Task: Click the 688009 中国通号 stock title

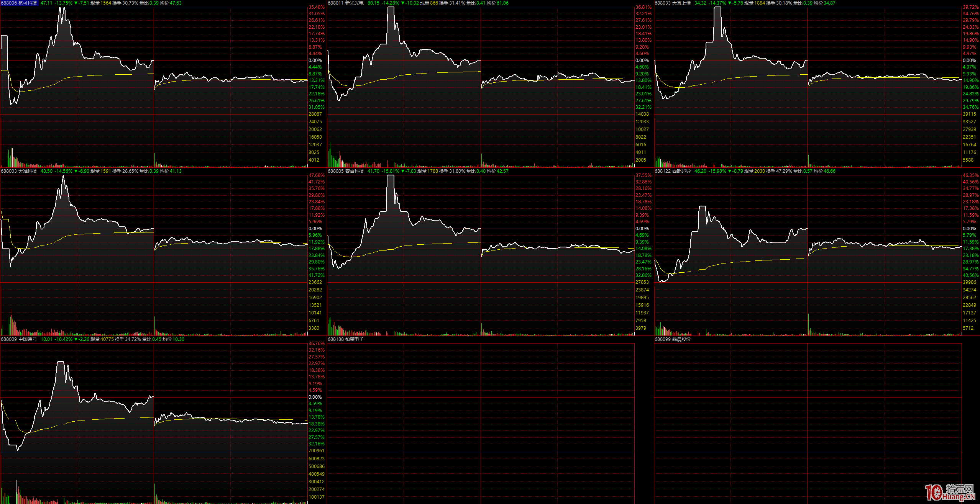Action: coord(19,339)
